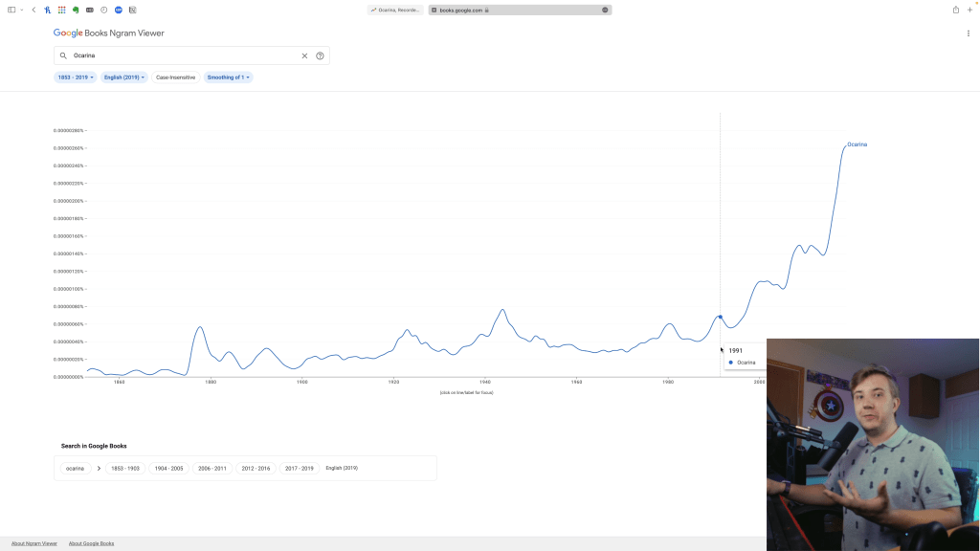Toggle the Case-Insensitive option

[175, 77]
